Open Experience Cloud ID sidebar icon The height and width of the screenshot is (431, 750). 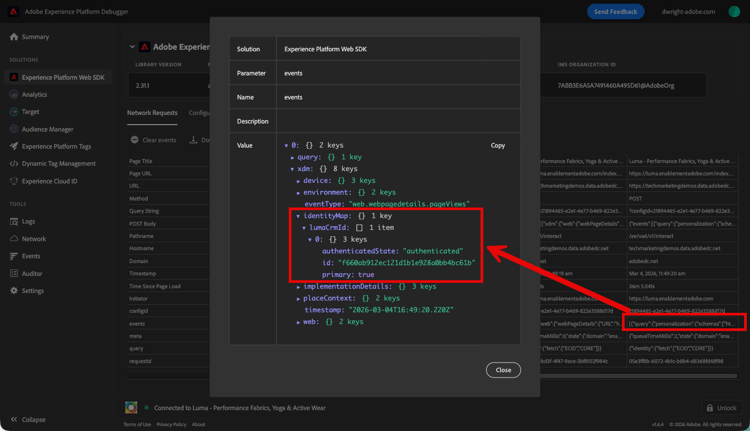(14, 181)
